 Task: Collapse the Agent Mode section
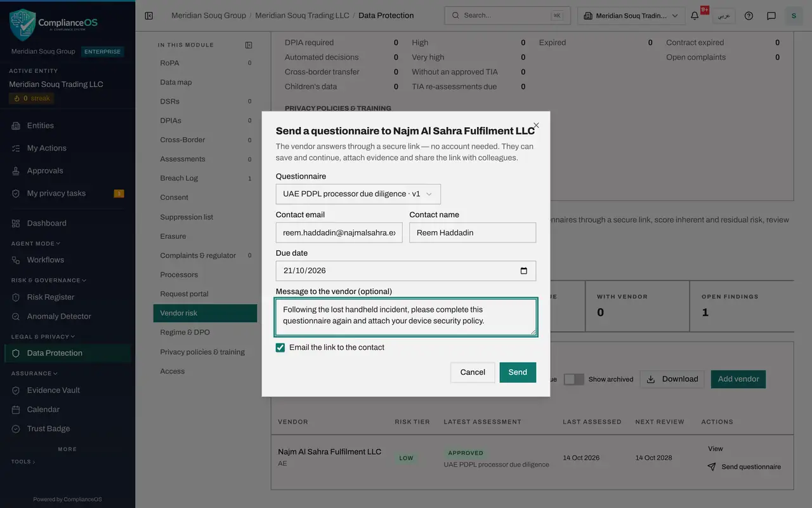[x=36, y=243]
